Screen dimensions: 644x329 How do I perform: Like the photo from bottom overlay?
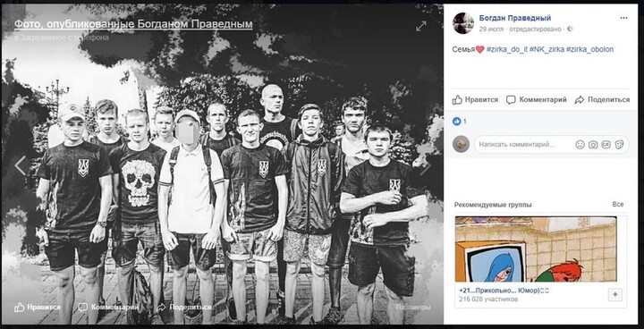37,307
